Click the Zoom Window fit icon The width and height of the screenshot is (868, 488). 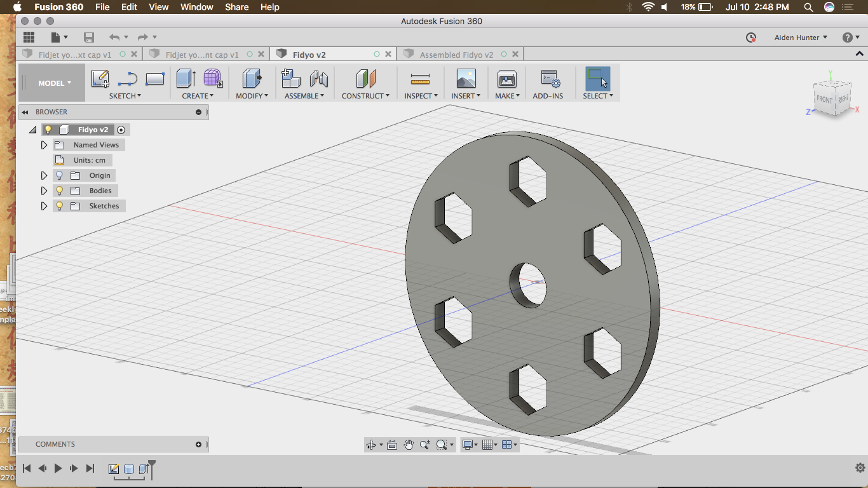click(x=442, y=445)
